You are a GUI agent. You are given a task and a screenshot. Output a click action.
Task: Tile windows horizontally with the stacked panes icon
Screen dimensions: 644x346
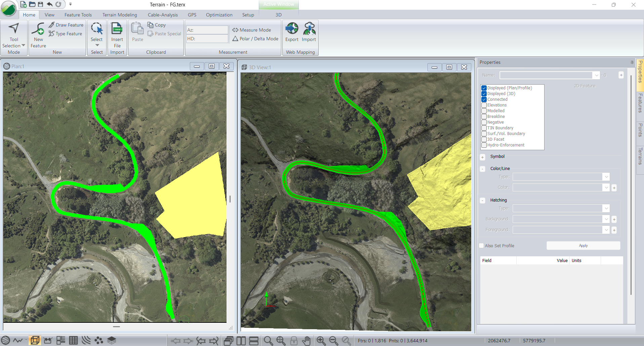coord(254,341)
